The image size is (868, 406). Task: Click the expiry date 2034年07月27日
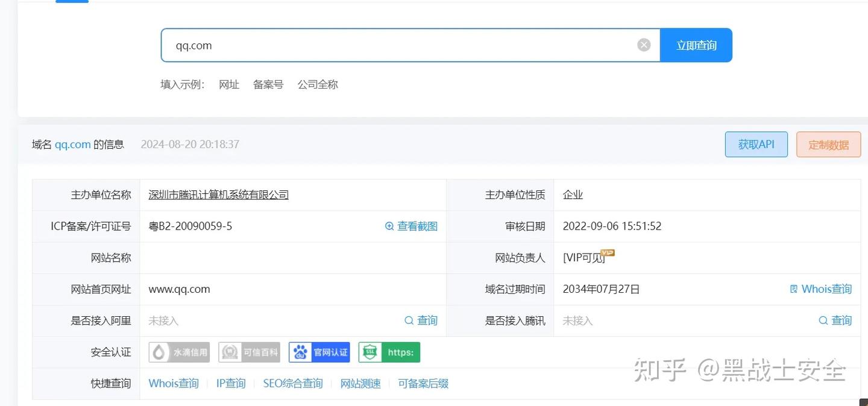tap(601, 289)
